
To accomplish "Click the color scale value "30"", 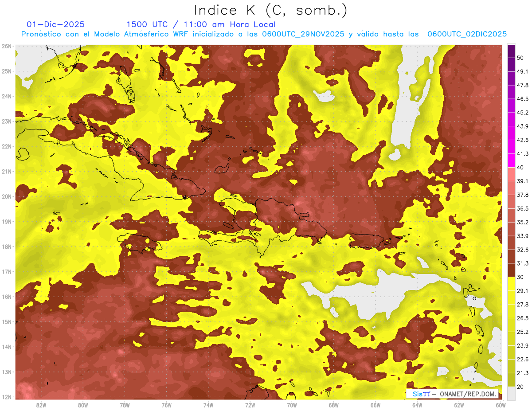I will (x=521, y=277).
